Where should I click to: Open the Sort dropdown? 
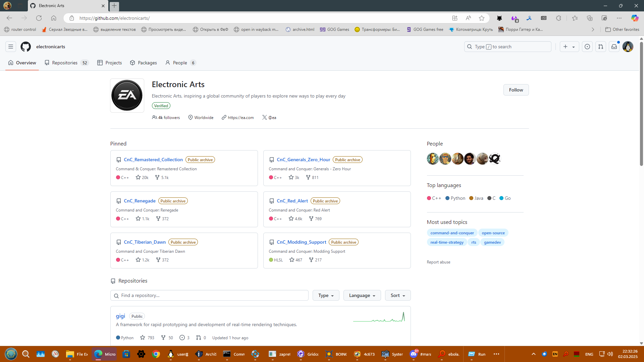click(x=398, y=295)
